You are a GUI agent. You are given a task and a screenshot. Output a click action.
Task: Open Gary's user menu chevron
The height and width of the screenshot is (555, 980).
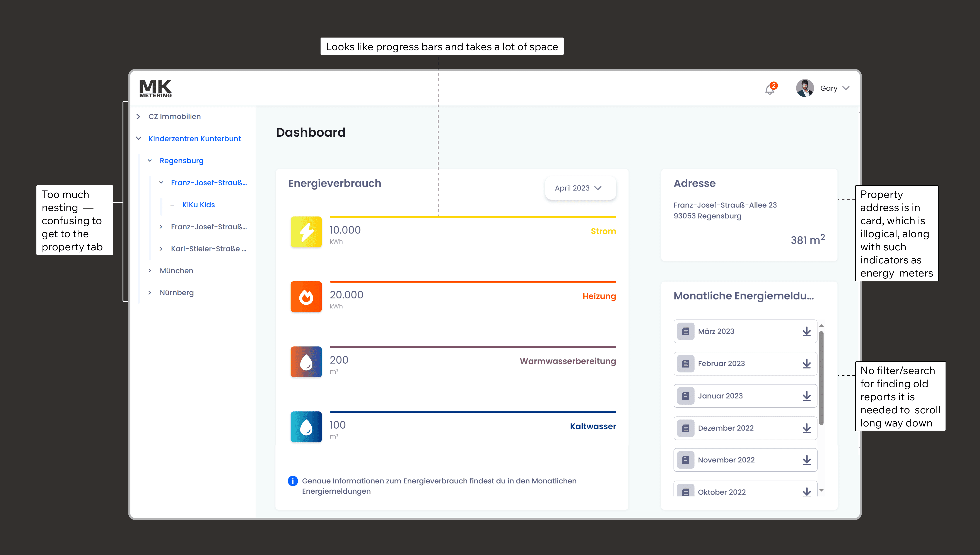point(846,88)
